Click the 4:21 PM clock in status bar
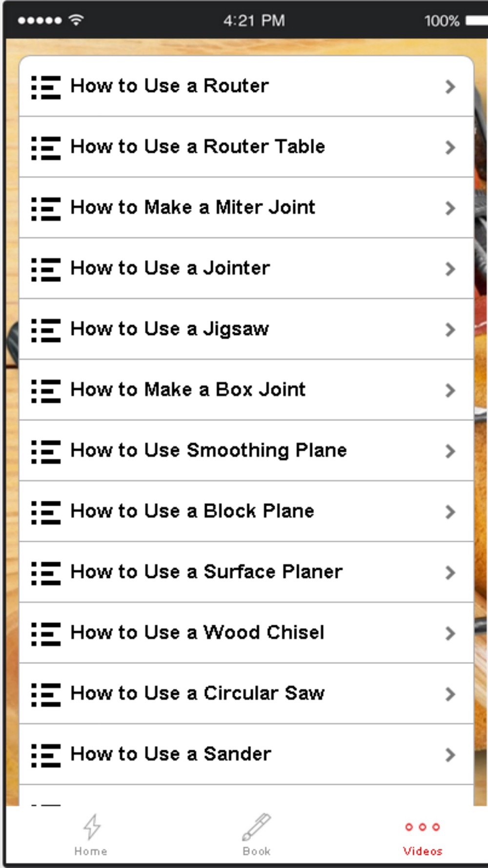 [254, 21]
